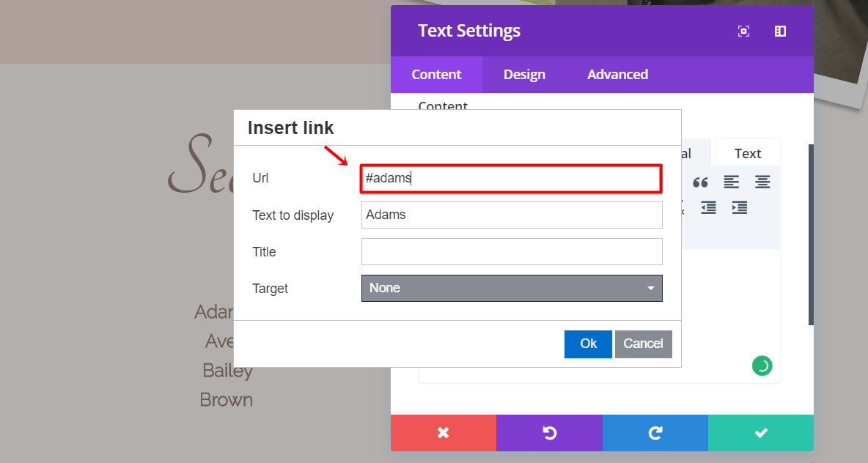Cancel the Insert link dialog
This screenshot has height=463, width=868.
643,344
